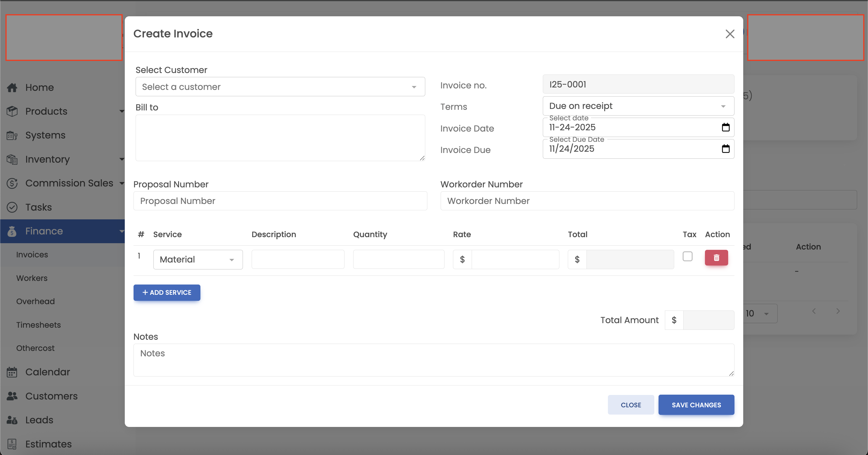The height and width of the screenshot is (455, 868).
Task: Open the Select a customer dropdown
Action: point(280,87)
